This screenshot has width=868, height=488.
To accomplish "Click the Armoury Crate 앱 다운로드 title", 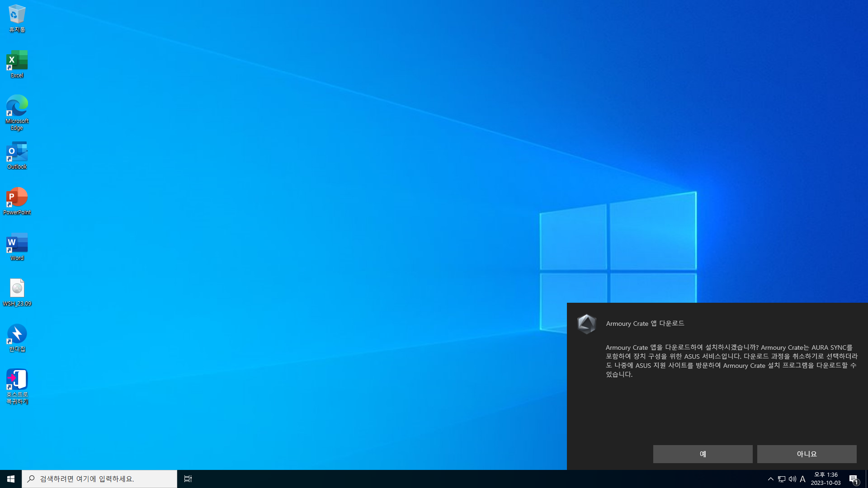I will click(645, 324).
